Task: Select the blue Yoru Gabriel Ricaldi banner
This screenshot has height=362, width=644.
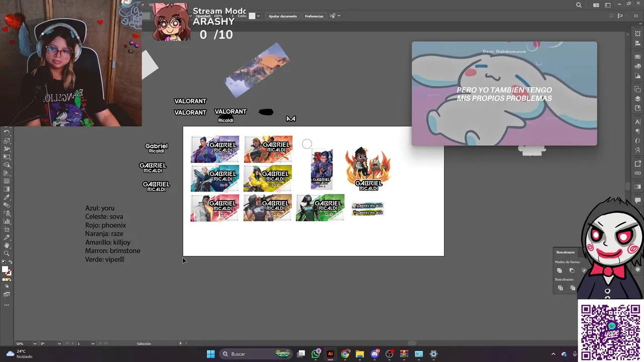Action: [x=215, y=149]
